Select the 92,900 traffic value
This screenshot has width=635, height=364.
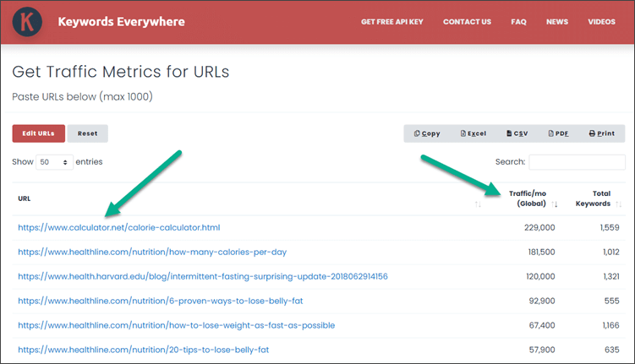point(542,301)
